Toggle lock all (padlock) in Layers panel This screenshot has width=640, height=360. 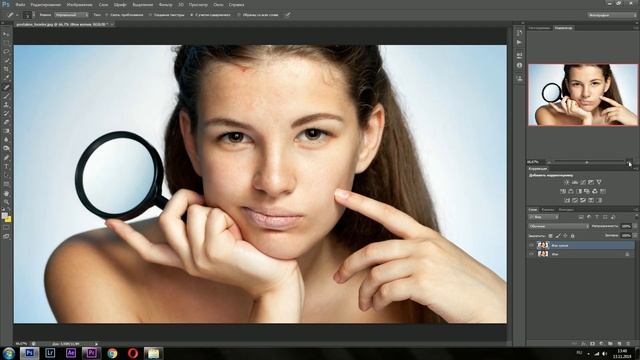point(572,236)
